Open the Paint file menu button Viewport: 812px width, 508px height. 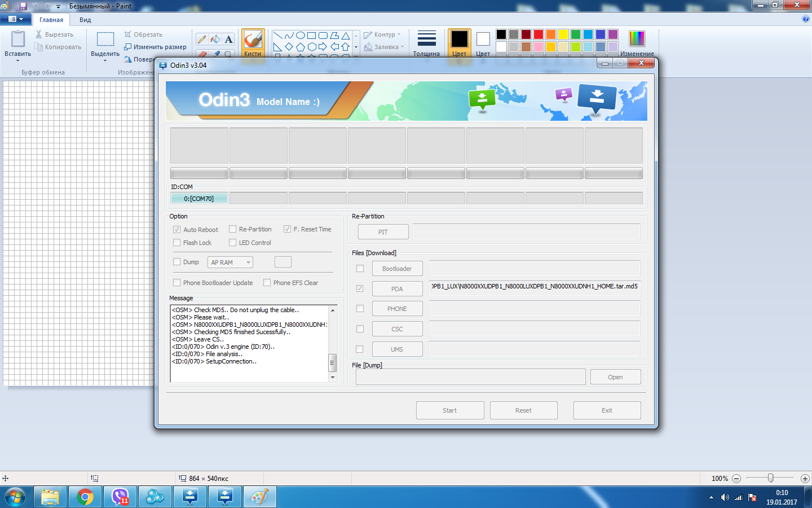pos(16,19)
